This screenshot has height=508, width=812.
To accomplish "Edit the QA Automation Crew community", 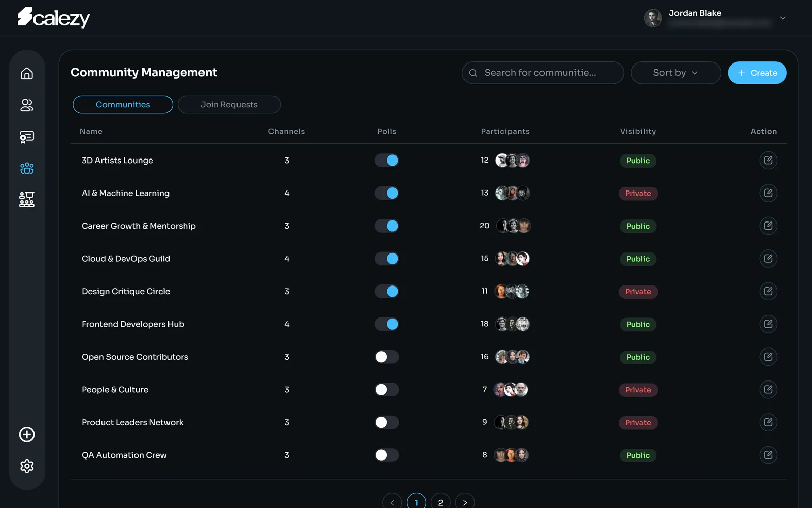I will [x=768, y=455].
